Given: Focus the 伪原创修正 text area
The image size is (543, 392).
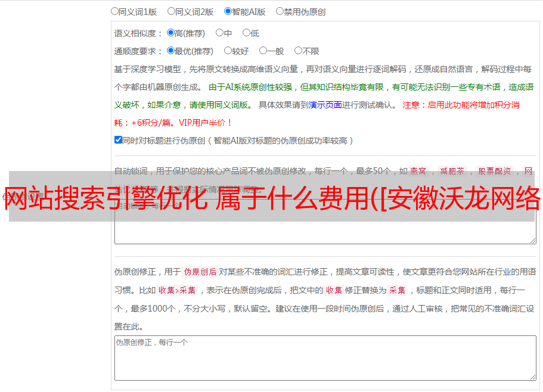Looking at the screenshot, I should 325,357.
